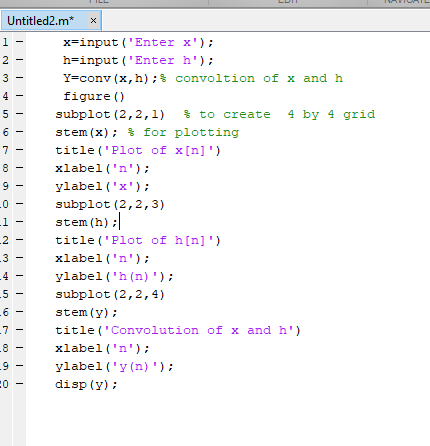Set breakpoint dash on line 6
This screenshot has width=430, height=446.
[x=20, y=132]
